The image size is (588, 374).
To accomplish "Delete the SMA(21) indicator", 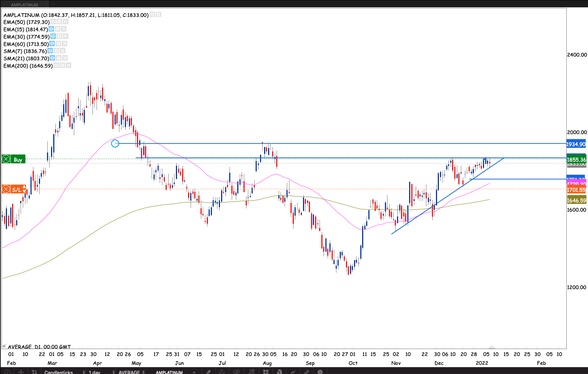I will click(65, 58).
